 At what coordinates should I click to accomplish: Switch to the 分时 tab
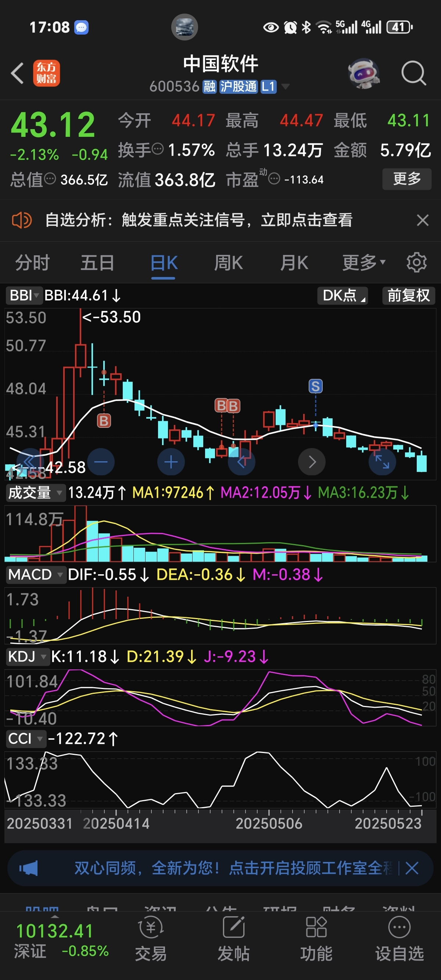click(x=32, y=263)
